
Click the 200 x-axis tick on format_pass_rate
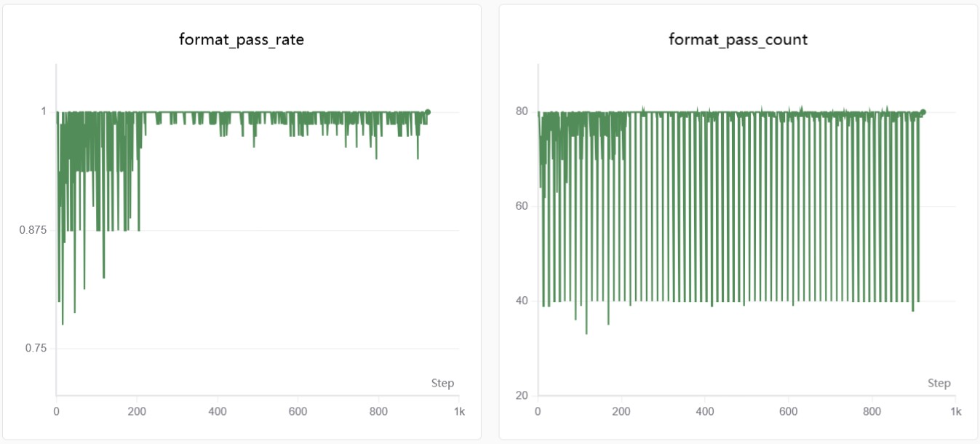tap(137, 411)
